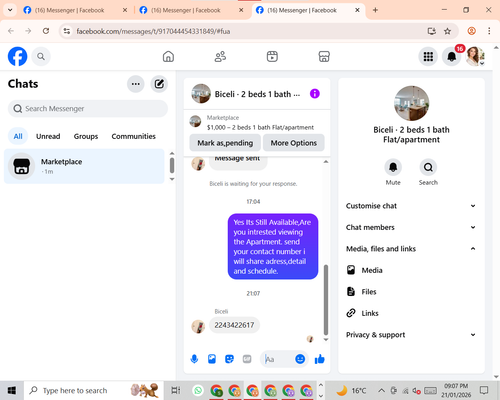Open Links in shared files
Image resolution: width=500 pixels, height=400 pixels.
point(411,313)
